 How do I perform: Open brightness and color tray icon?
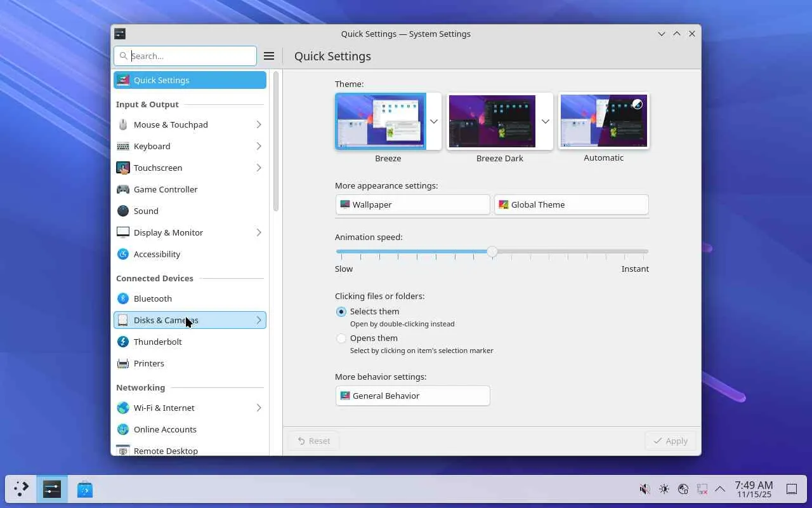664,489
